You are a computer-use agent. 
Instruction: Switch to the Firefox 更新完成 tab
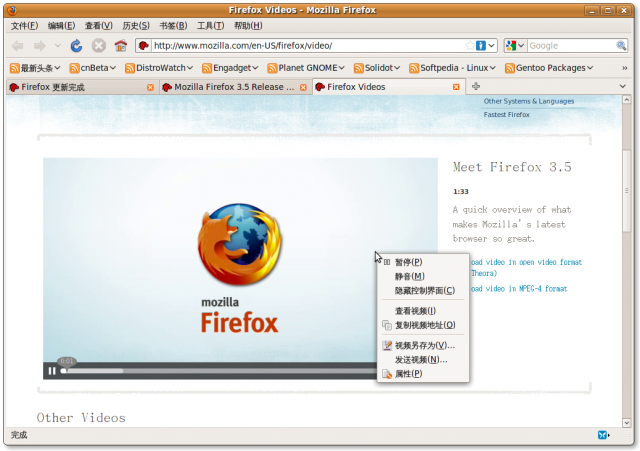[x=78, y=87]
